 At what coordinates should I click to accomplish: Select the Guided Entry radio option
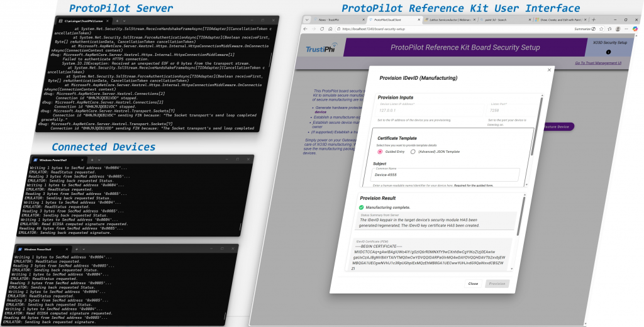(x=380, y=152)
